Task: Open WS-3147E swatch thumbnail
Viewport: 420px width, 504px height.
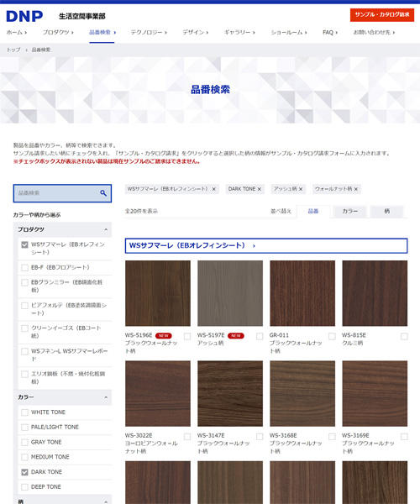Action: 230,393
